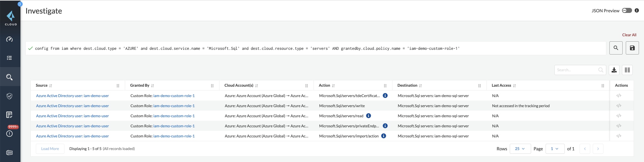This screenshot has height=162, width=644.
Task: Open column picker icon
Action: (627, 70)
